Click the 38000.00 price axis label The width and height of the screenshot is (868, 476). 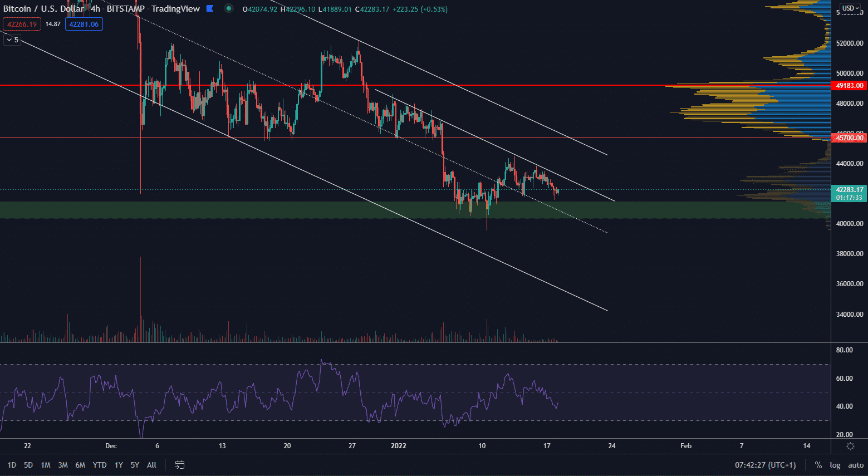tap(850, 254)
